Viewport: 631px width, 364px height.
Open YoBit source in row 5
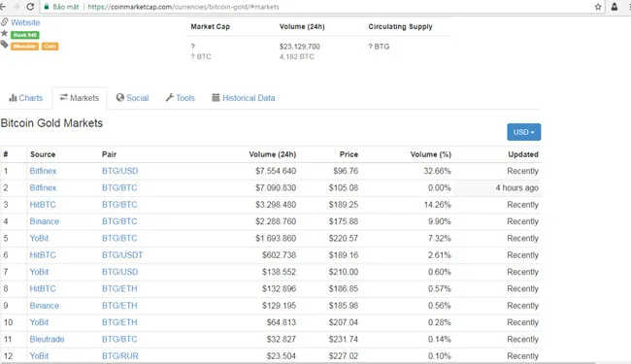point(39,239)
